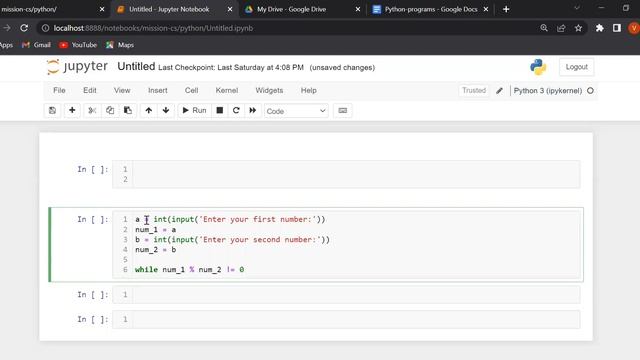
Task: Click the Python logo icon
Action: (538, 67)
